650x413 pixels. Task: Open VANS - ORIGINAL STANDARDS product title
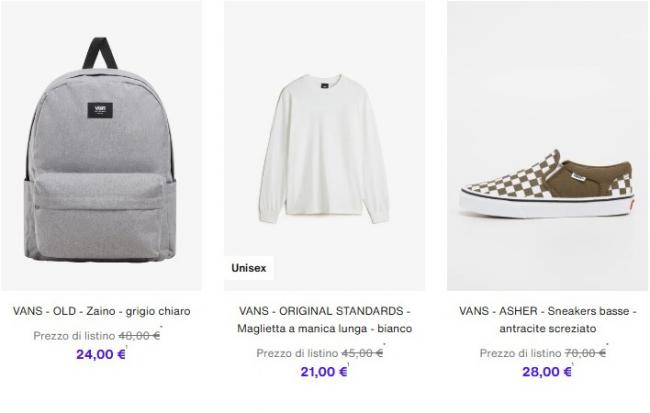pyautogui.click(x=324, y=311)
